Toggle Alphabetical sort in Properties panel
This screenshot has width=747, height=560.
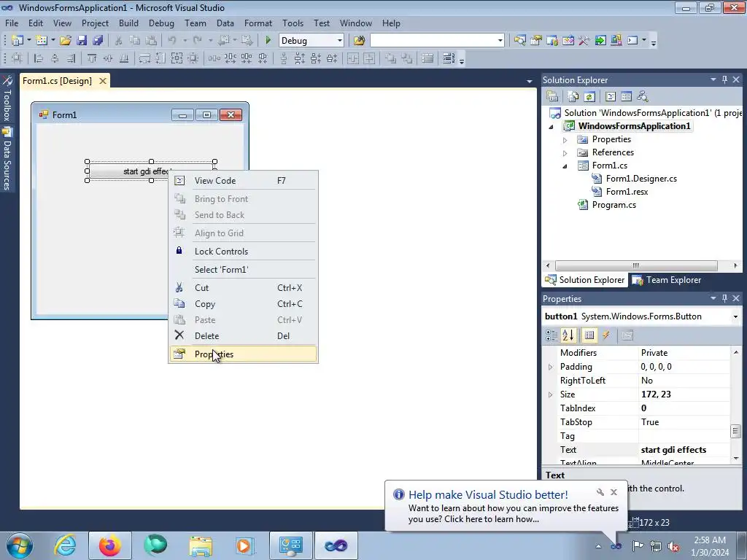[x=568, y=335]
